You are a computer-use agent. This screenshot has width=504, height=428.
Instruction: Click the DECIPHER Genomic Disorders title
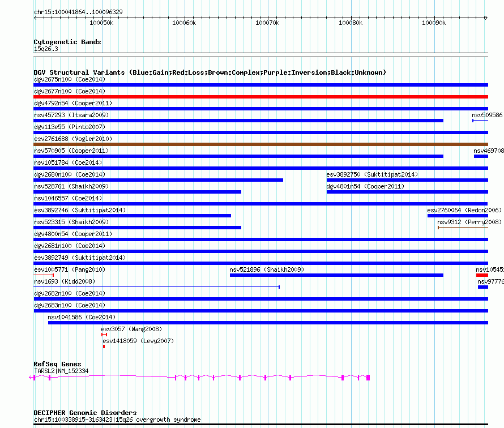pyautogui.click(x=85, y=413)
